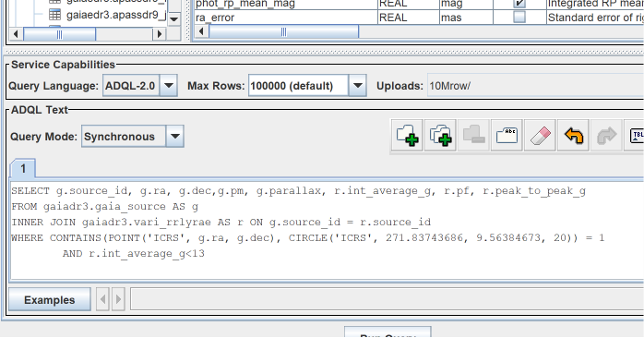Viewport: 644px width, 338px height.
Task: Click the Uploads field showing 10Mrow/
Action: pyautogui.click(x=535, y=86)
